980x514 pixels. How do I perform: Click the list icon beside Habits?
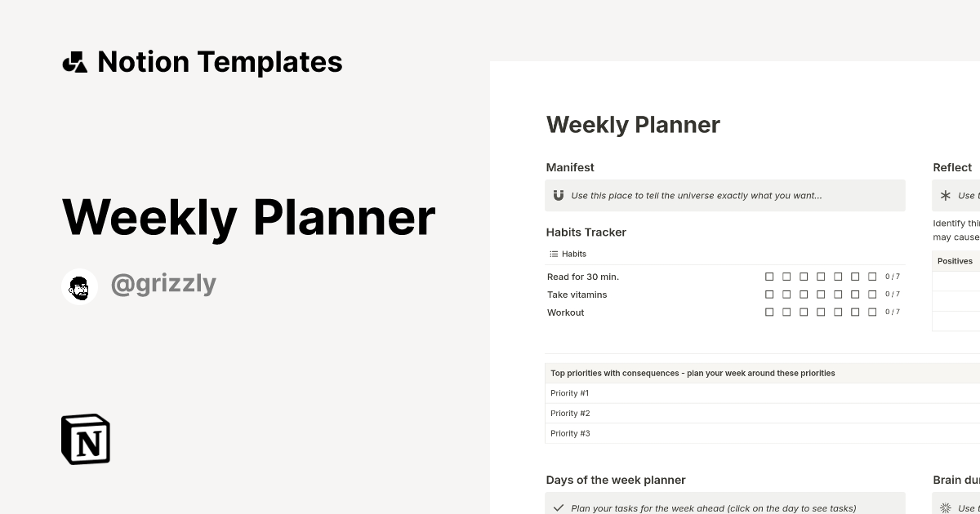pyautogui.click(x=554, y=254)
